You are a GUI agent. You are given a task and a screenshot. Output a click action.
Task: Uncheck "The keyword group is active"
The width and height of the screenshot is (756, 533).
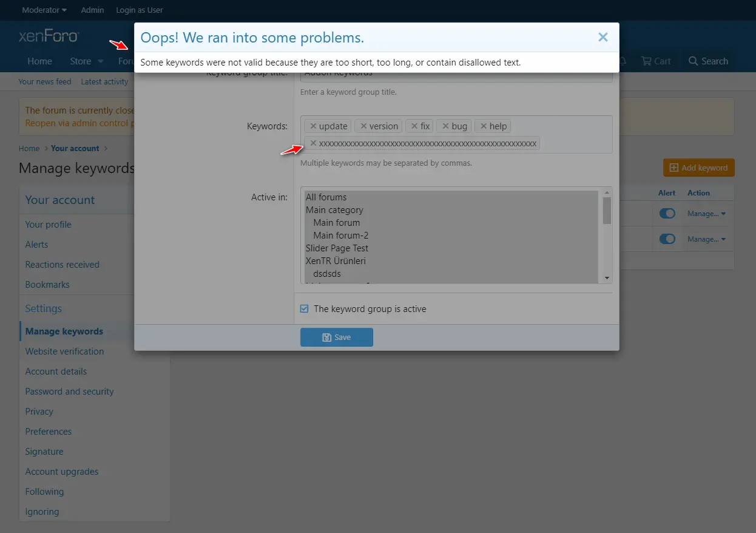305,309
